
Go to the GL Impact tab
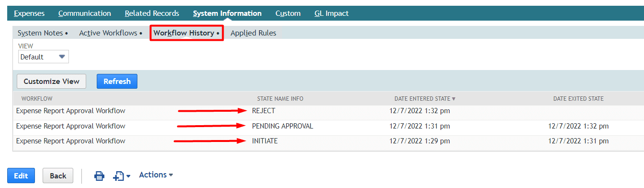[x=331, y=13]
